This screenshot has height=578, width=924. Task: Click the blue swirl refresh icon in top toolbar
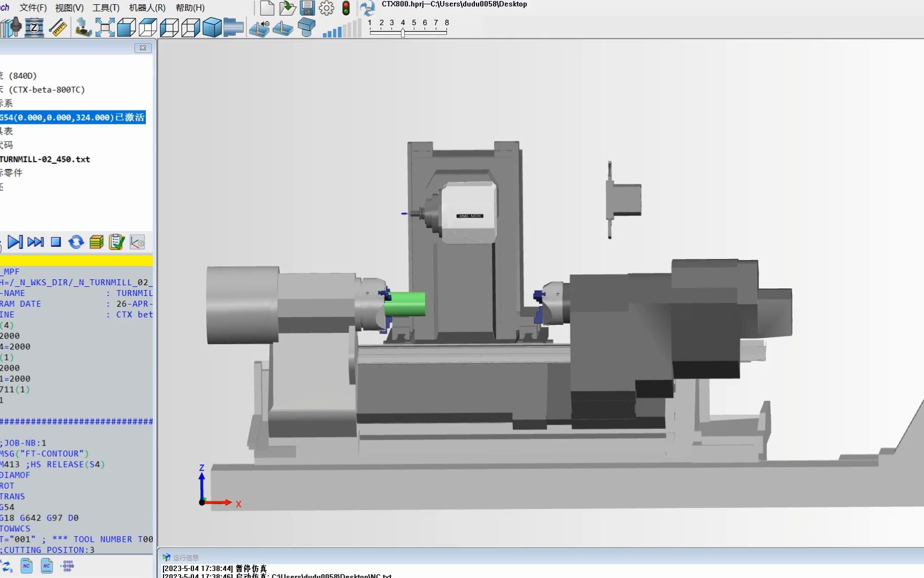(x=367, y=8)
